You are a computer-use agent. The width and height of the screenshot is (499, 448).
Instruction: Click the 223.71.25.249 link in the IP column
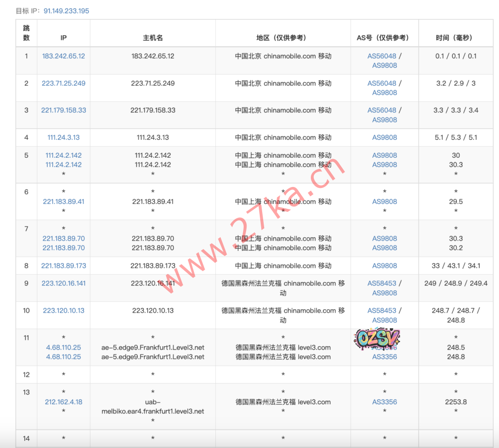[x=63, y=83]
